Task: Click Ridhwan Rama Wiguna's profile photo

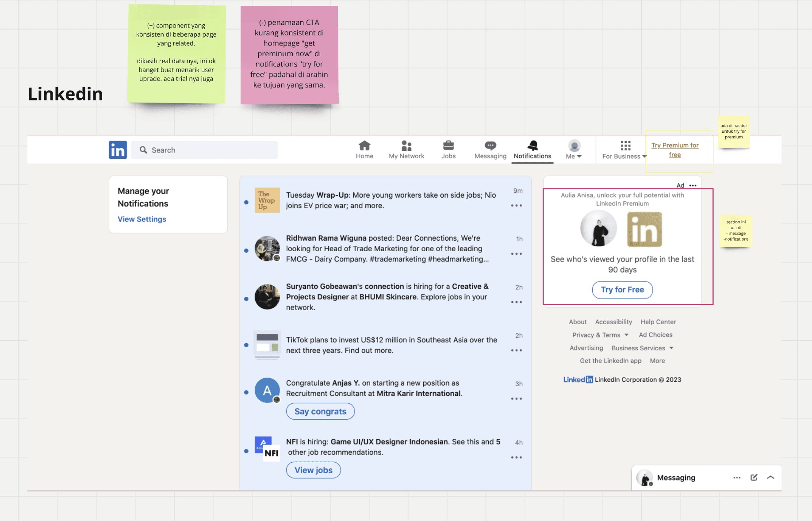Action: pos(267,249)
